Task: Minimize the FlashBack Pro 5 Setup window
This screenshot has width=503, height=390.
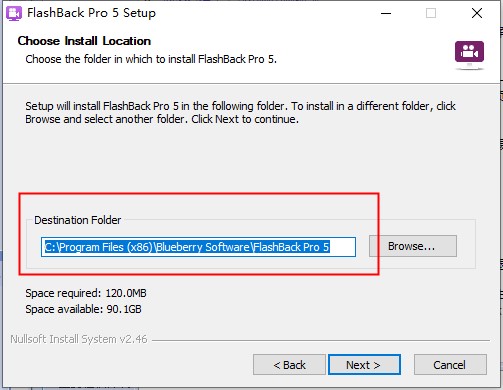Action: pyautogui.click(x=386, y=13)
